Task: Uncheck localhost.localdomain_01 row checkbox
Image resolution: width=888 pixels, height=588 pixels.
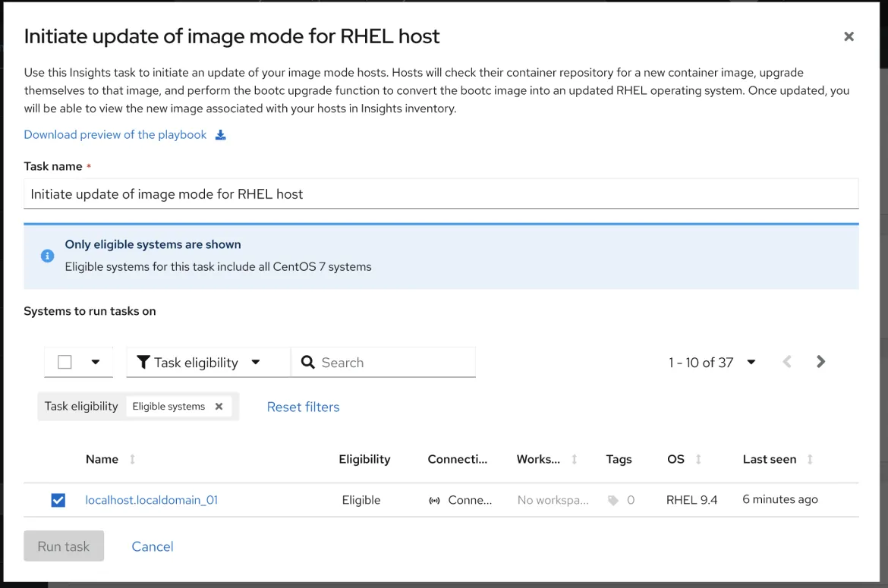Action: tap(58, 500)
